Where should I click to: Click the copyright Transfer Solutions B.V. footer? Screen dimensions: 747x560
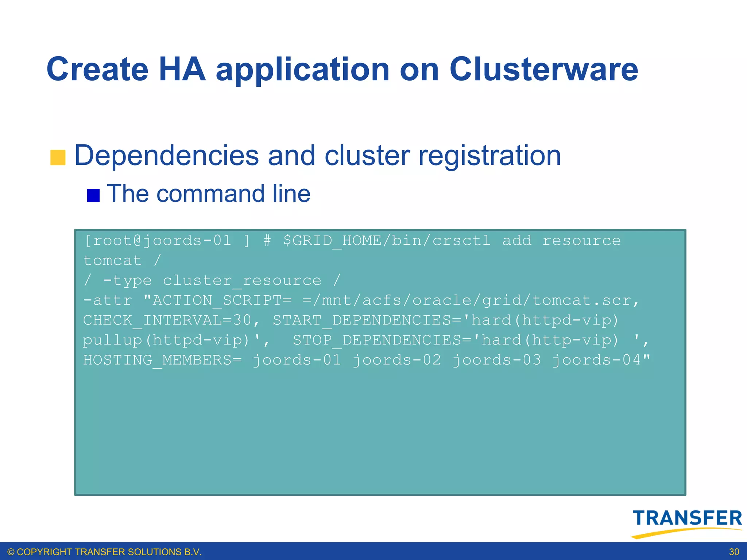pyautogui.click(x=104, y=552)
